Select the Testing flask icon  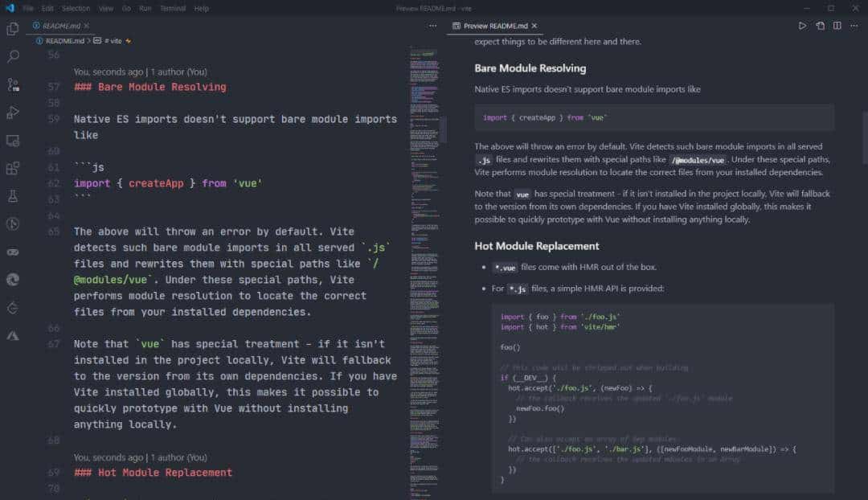tap(12, 195)
